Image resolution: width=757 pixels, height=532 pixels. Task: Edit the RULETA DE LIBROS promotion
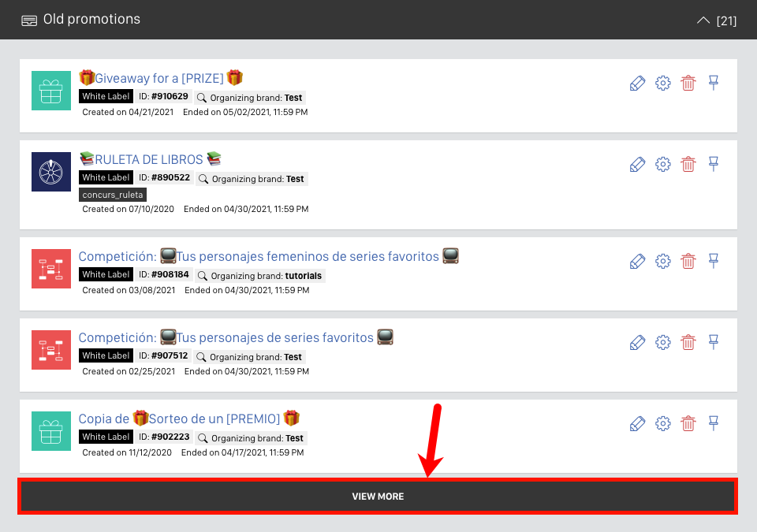(x=637, y=164)
